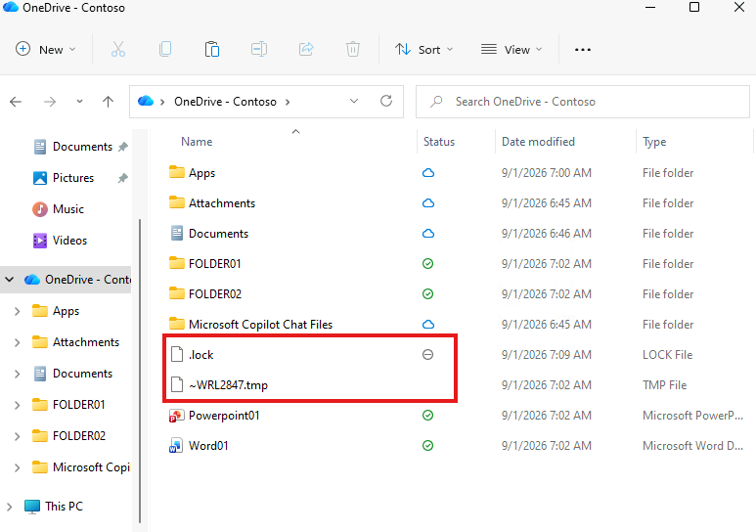The height and width of the screenshot is (532, 756).
Task: Click the 9/1/2026 7:00 AM date cell
Action: click(x=547, y=173)
